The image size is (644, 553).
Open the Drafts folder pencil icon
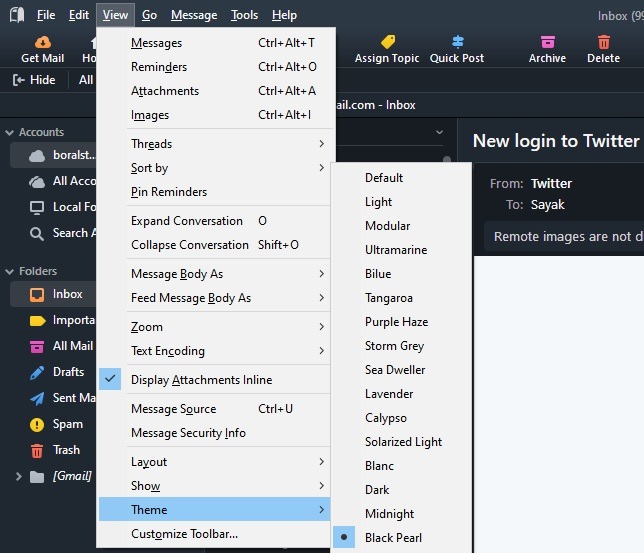tap(37, 372)
